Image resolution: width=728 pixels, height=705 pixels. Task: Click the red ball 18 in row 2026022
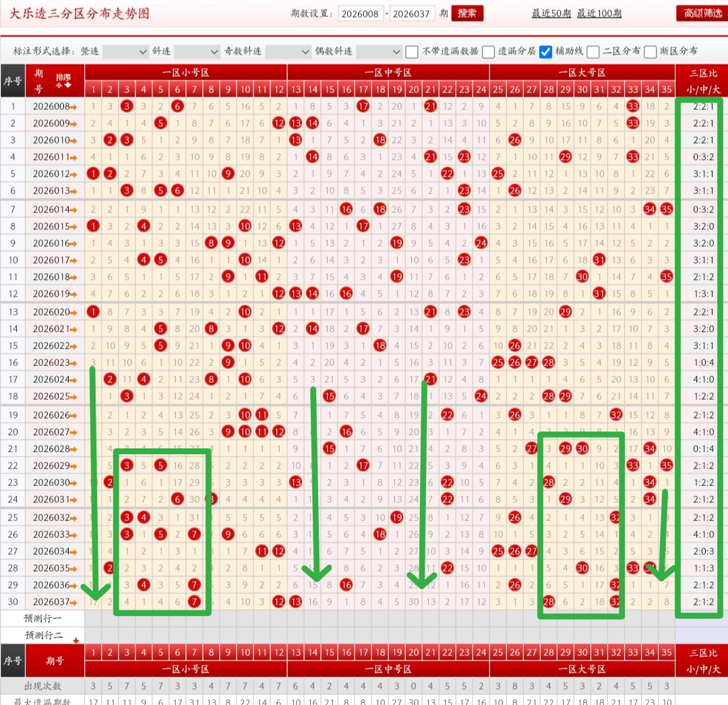click(380, 345)
